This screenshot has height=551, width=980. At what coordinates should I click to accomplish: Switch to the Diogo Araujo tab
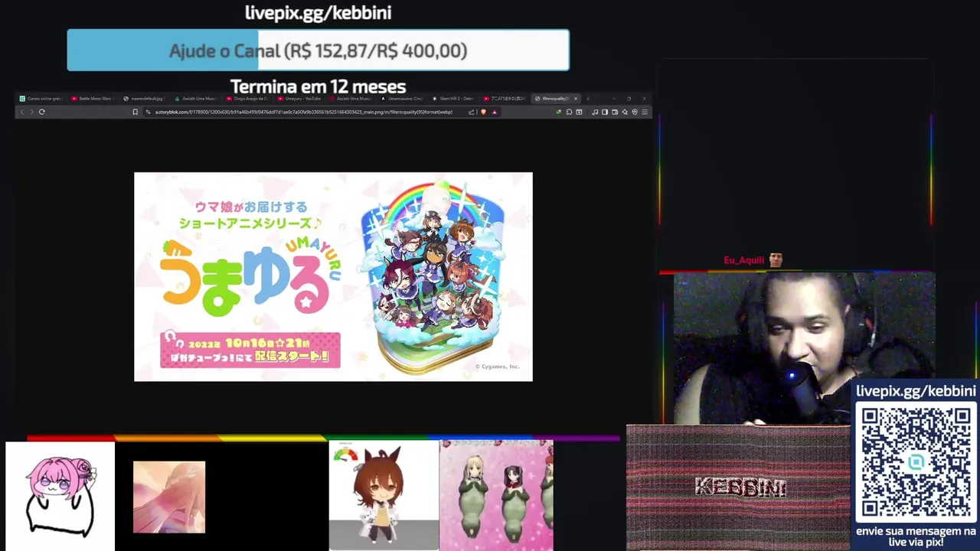[x=249, y=99]
